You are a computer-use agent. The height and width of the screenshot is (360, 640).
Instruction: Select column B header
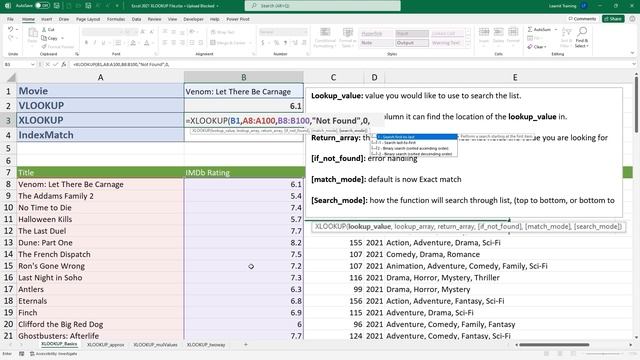[244, 77]
